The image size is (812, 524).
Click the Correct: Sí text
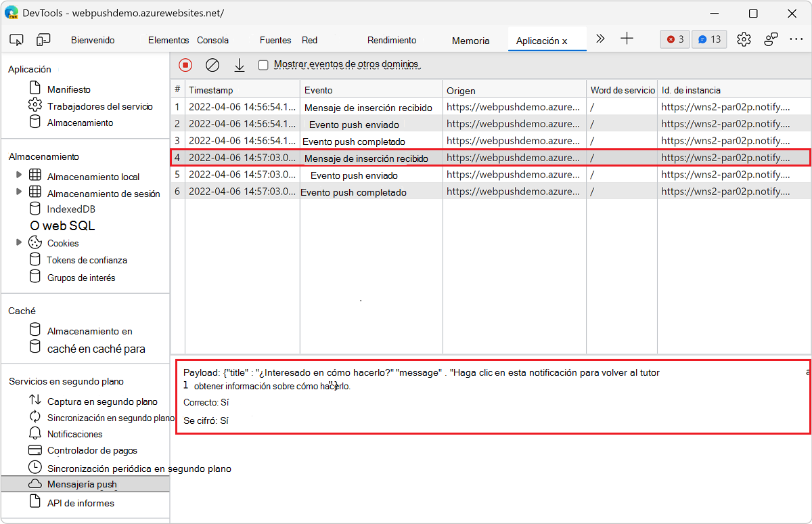tap(206, 403)
